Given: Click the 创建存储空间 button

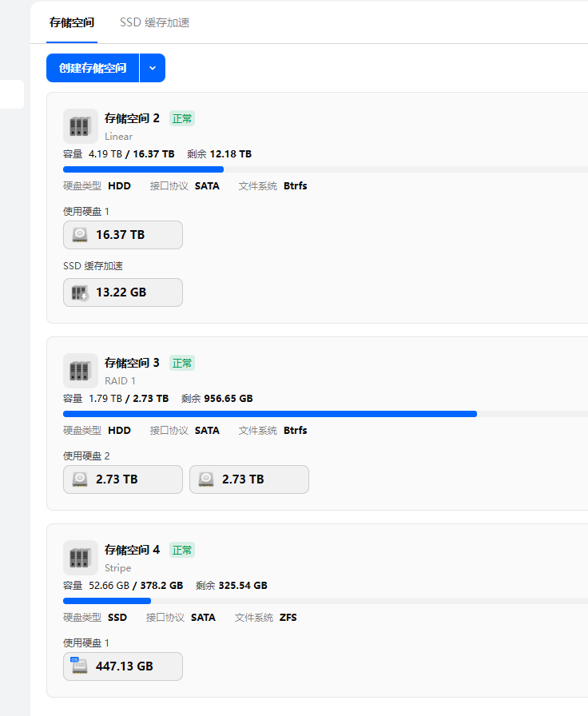Looking at the screenshot, I should coord(93,68).
